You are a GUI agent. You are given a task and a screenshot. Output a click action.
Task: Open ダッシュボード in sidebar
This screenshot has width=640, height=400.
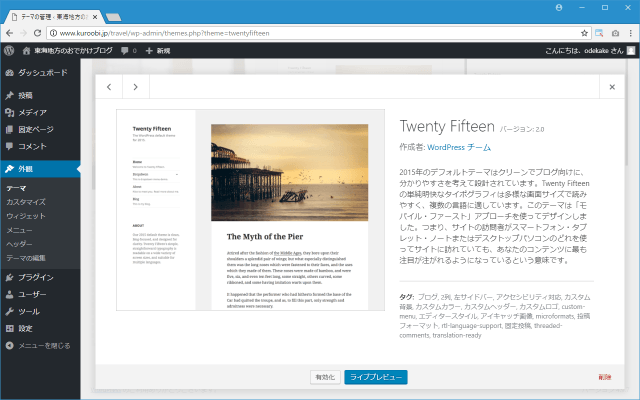pyautogui.click(x=40, y=73)
